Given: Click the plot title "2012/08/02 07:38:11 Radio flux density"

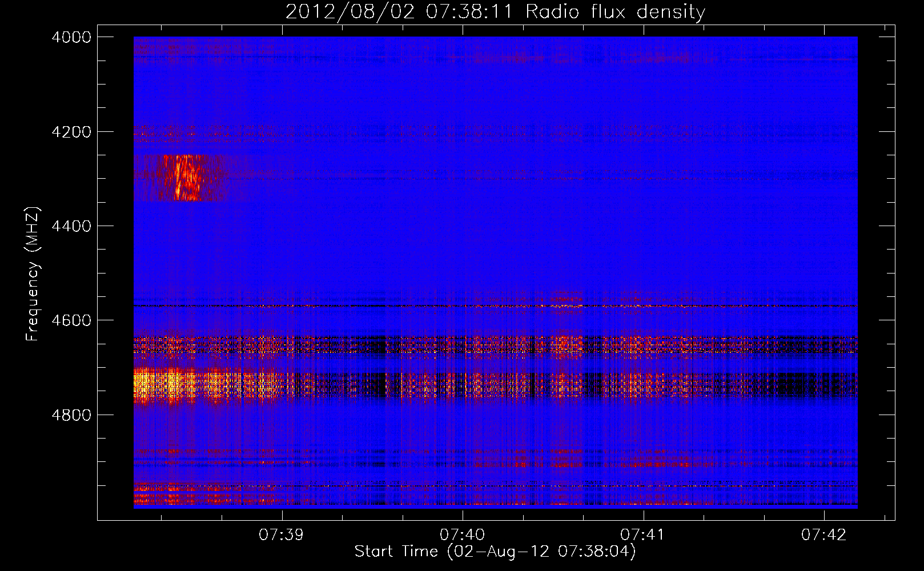Looking at the screenshot, I should pos(495,11).
